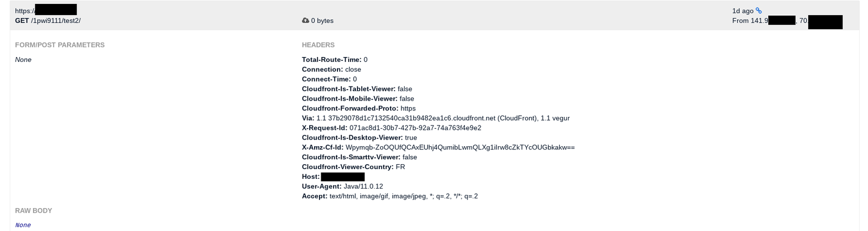Click the redacted https URL at top
Screen dimensions: 868x231
46,10
